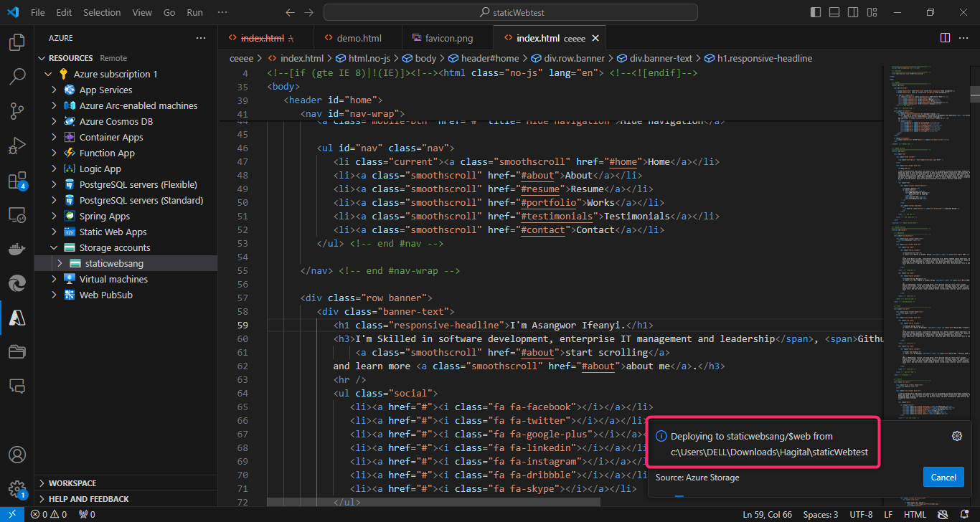Click the staticWebtest search command box
The height and width of the screenshot is (522, 980).
coord(510,12)
